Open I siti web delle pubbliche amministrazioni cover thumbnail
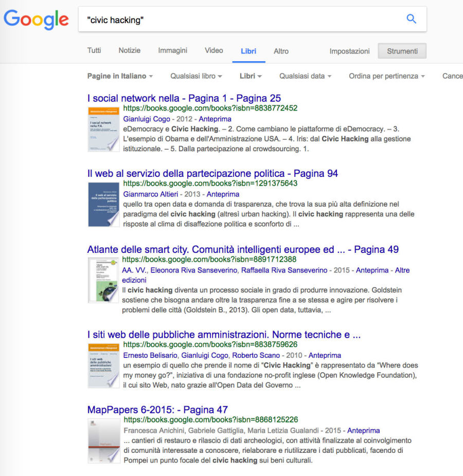463x476 pixels. pyautogui.click(x=103, y=365)
